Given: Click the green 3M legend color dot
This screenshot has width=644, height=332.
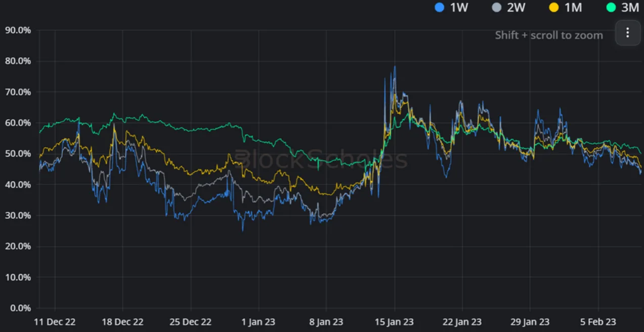Looking at the screenshot, I should coord(612,8).
